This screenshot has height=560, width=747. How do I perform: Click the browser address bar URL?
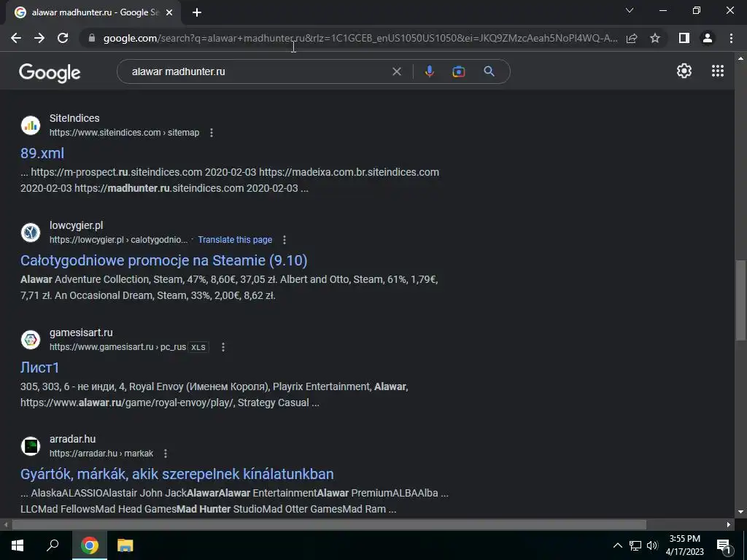coord(360,38)
